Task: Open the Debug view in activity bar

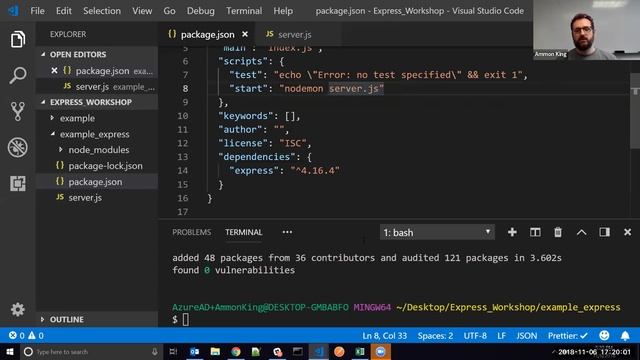Action: 18,147
